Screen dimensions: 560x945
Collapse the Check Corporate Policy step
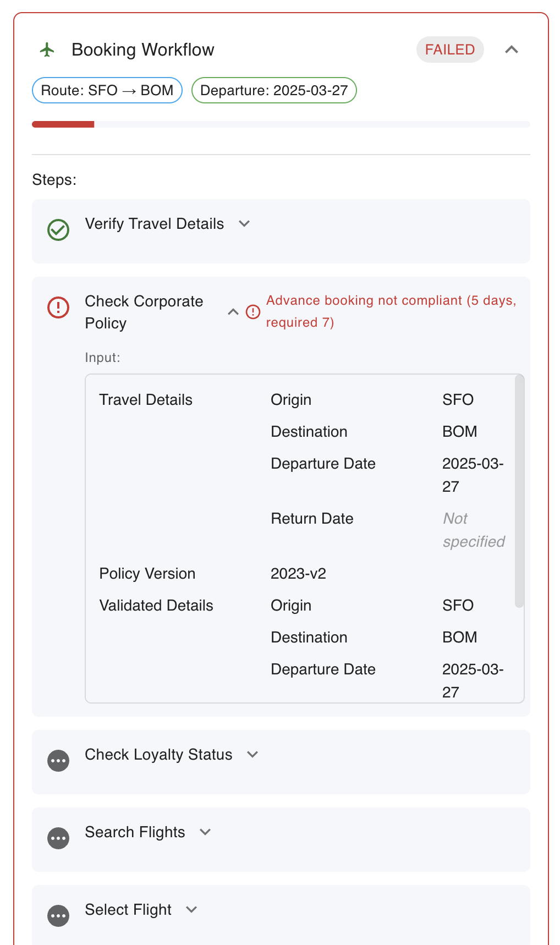(x=233, y=312)
